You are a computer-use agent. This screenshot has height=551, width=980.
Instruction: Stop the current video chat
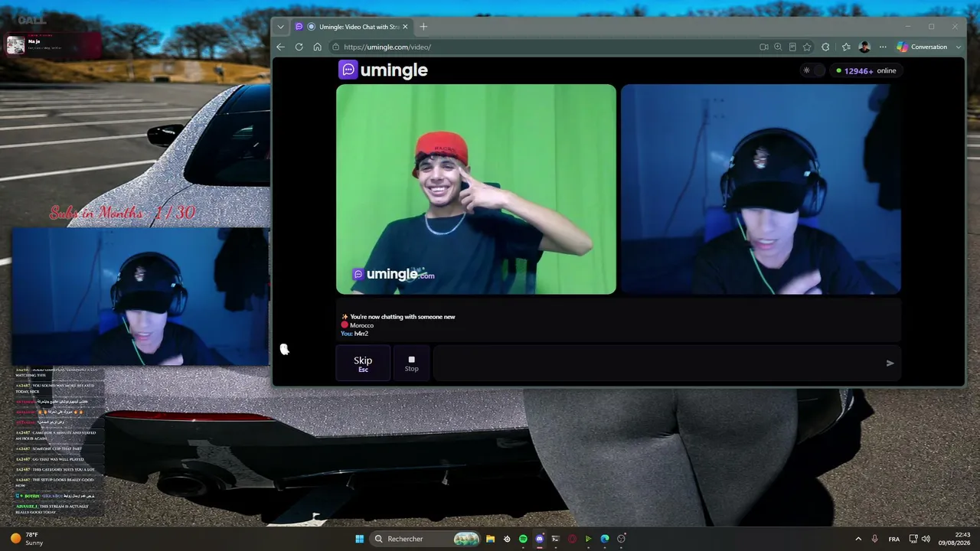[x=411, y=364]
